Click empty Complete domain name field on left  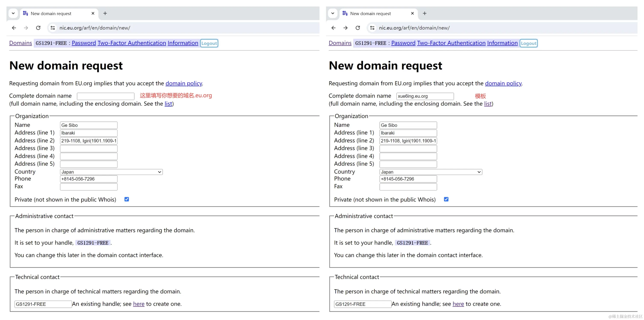[105, 96]
